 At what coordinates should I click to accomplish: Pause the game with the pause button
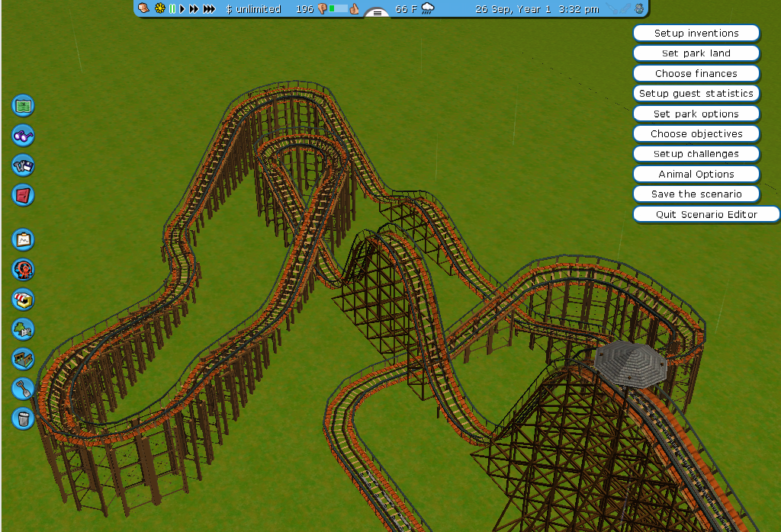[x=172, y=9]
